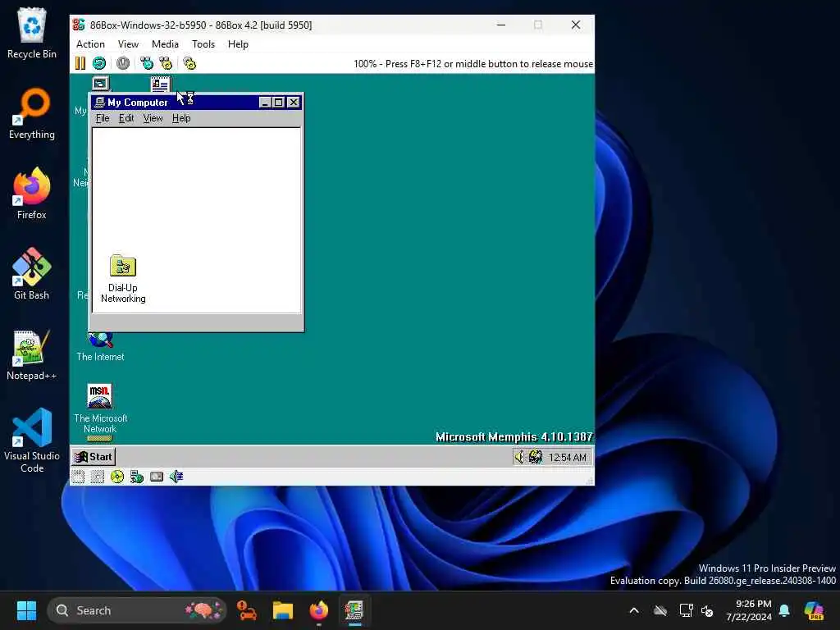Screen dimensions: 840x630
Task: Select The Internet desktop icon
Action: (x=100, y=340)
